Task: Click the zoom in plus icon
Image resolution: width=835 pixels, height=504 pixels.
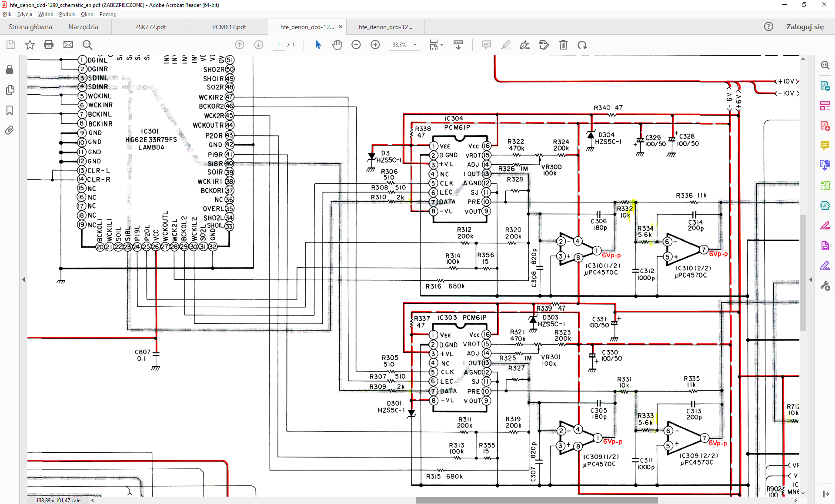Action: tap(375, 45)
